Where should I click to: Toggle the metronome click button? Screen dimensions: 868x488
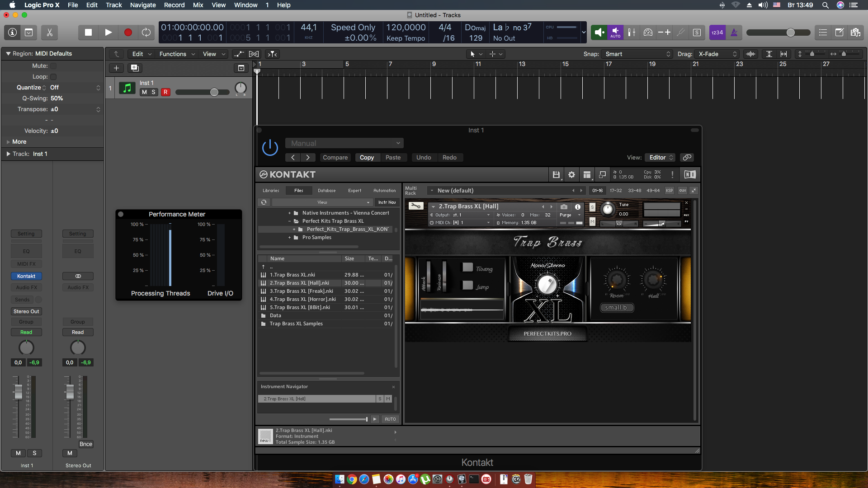[734, 33]
